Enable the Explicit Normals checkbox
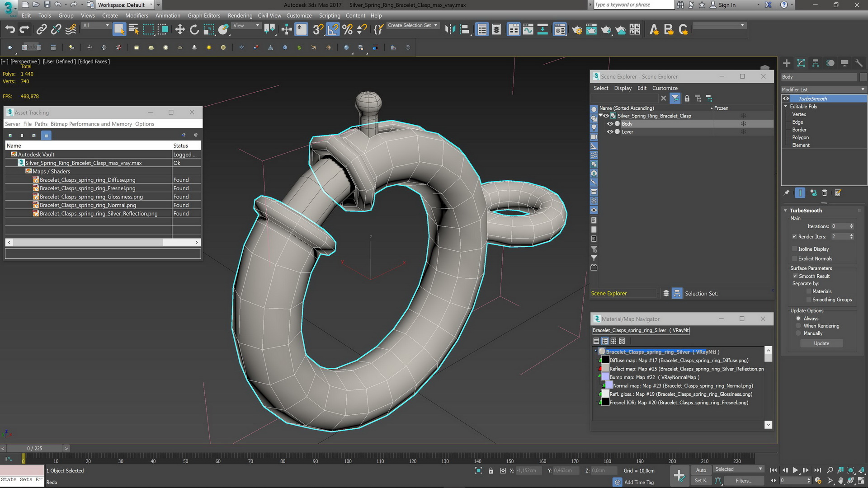The image size is (868, 488). point(795,258)
